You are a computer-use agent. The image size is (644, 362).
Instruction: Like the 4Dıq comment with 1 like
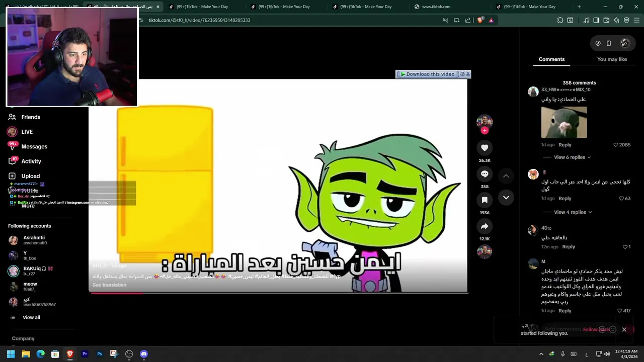624,247
